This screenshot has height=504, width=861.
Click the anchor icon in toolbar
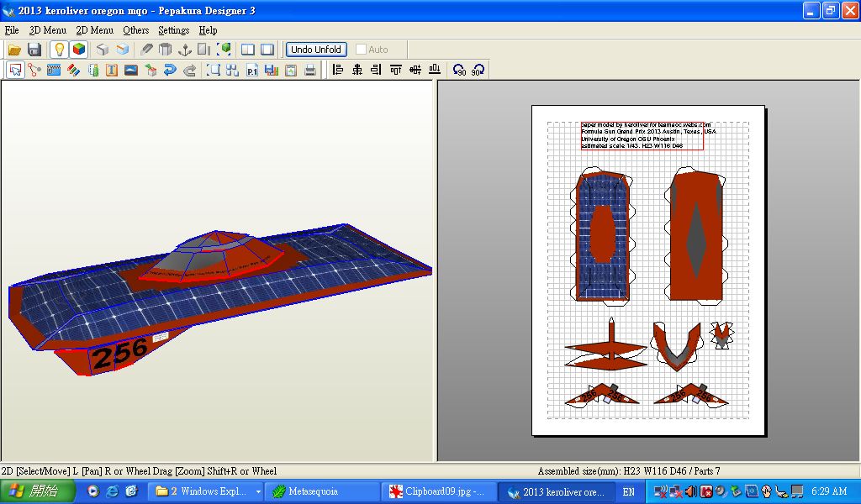185,50
